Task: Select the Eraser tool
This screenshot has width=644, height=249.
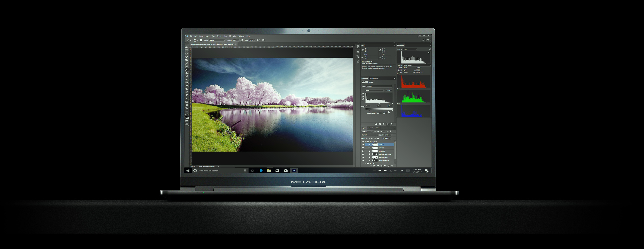Action: tap(186, 79)
